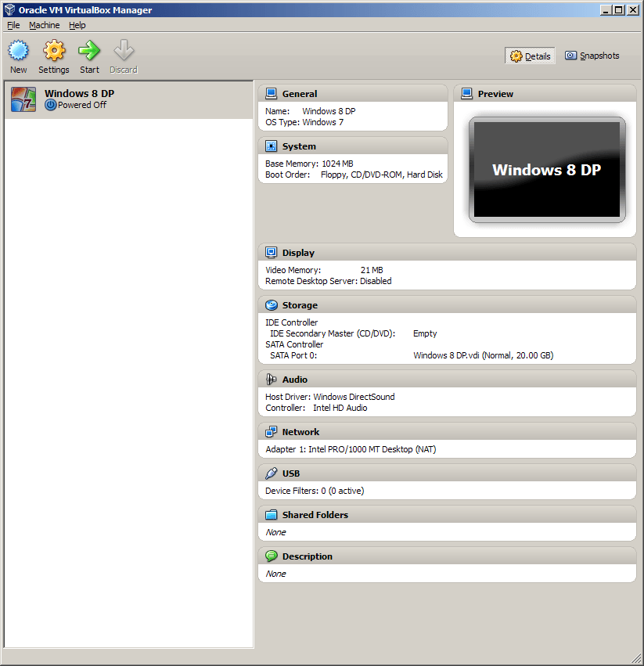Click the Discard toolbar icon
The width and height of the screenshot is (644, 666).
pyautogui.click(x=124, y=52)
